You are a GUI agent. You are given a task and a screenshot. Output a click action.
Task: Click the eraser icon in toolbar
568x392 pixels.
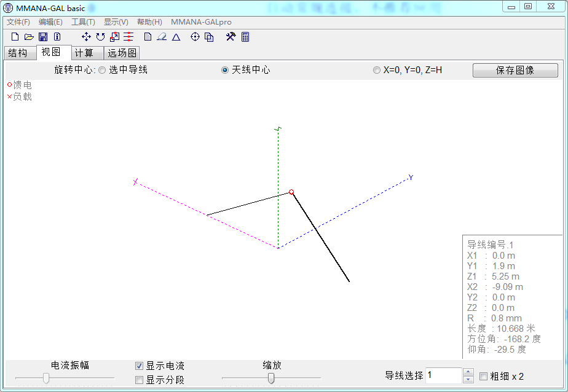tap(162, 37)
